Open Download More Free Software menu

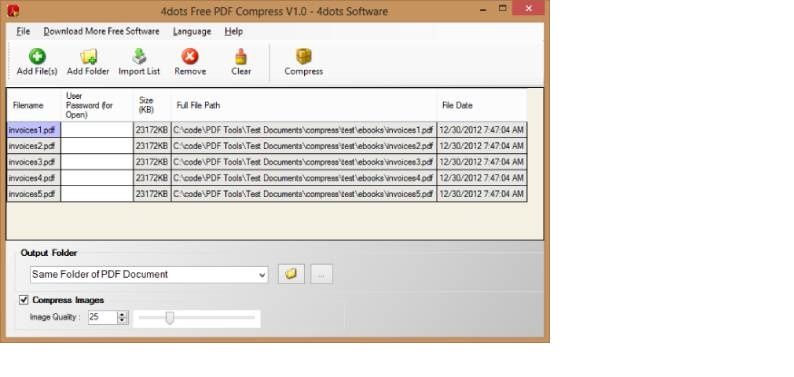[x=101, y=31]
